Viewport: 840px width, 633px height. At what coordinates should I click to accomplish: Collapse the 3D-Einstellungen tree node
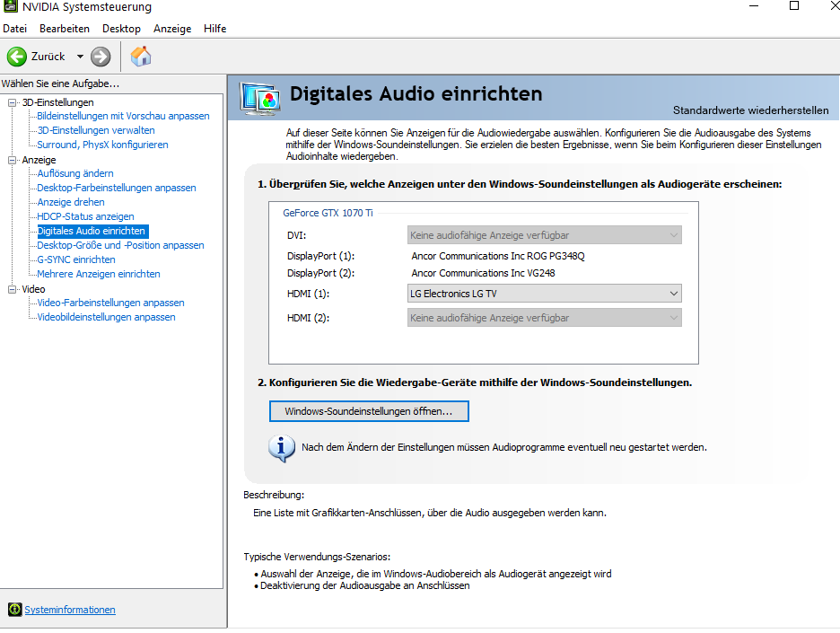click(x=12, y=102)
